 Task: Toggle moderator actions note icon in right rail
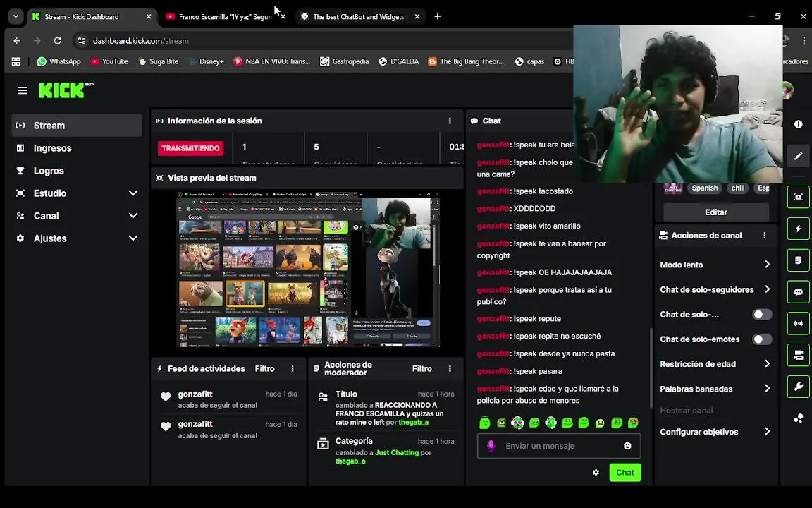tap(798, 260)
